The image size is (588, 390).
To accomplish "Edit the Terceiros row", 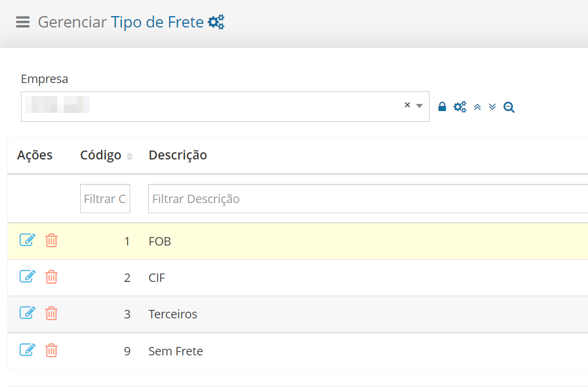I will coord(27,313).
